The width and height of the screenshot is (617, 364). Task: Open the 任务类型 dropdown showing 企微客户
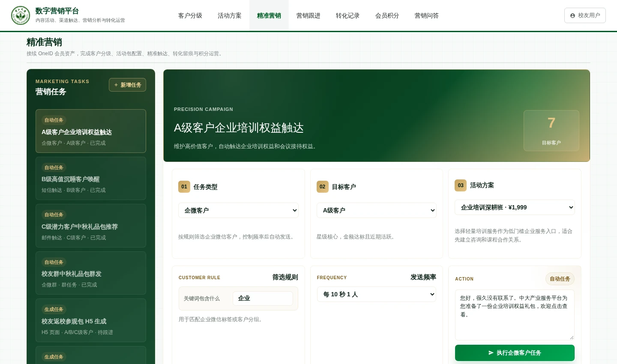(238, 210)
